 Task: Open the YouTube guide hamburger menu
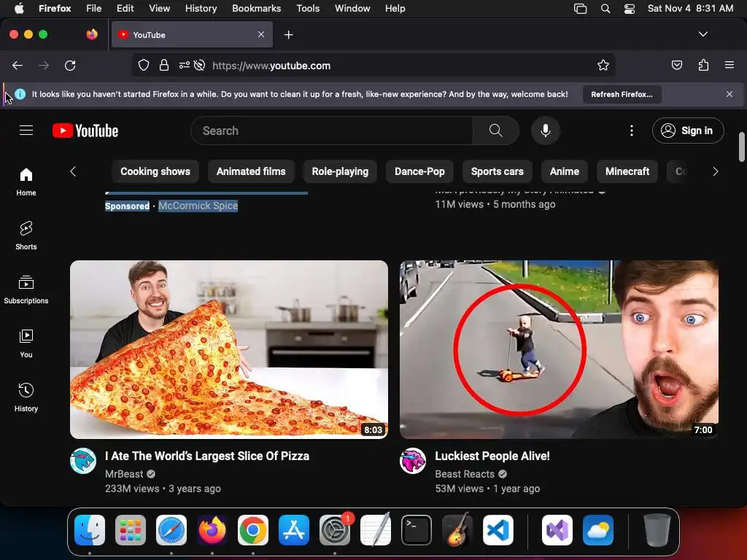click(x=26, y=131)
